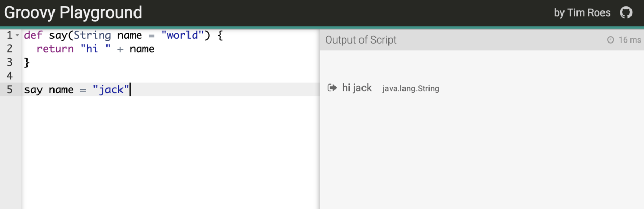
Task: Click the result arrow icon before hi jack
Action: (332, 88)
